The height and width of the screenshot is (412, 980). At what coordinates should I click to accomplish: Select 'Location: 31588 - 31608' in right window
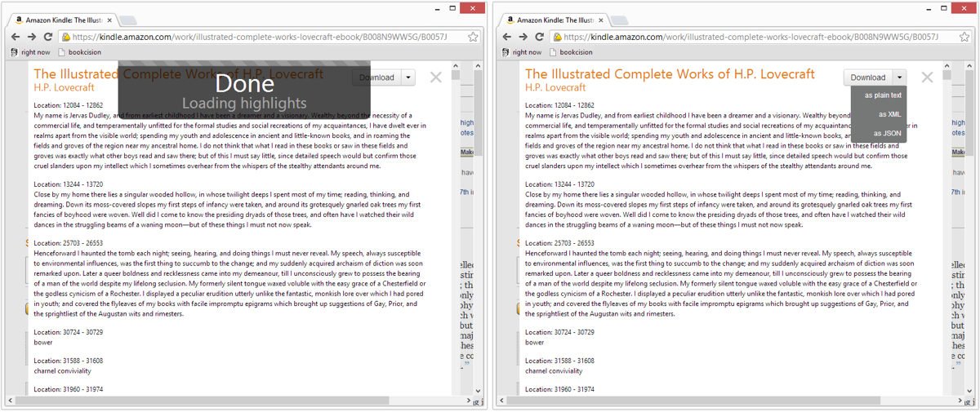pyautogui.click(x=559, y=361)
